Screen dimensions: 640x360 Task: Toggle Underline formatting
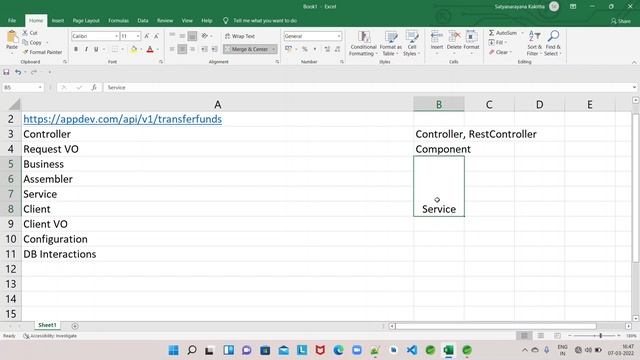96,49
